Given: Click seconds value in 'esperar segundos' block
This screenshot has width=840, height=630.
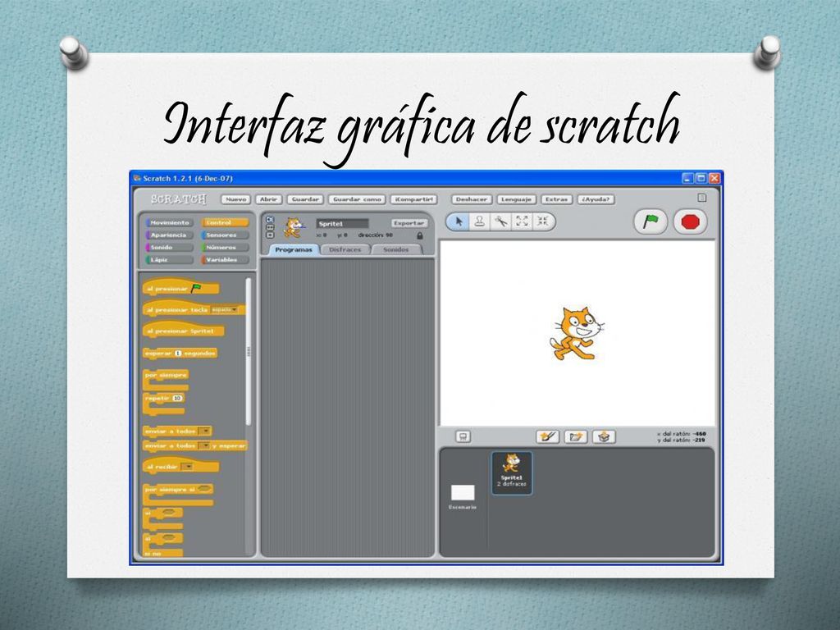Looking at the screenshot, I should point(178,353).
